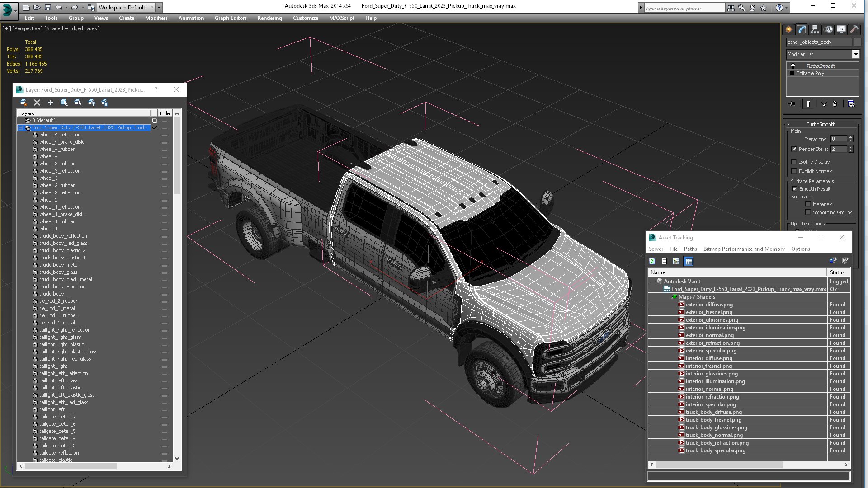Click the New Scene icon

(x=26, y=8)
